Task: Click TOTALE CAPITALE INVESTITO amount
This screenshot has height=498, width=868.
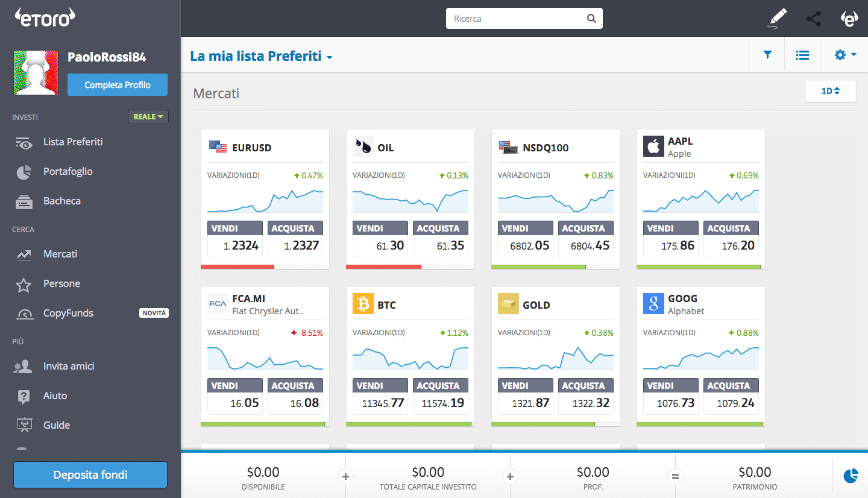Action: click(428, 472)
